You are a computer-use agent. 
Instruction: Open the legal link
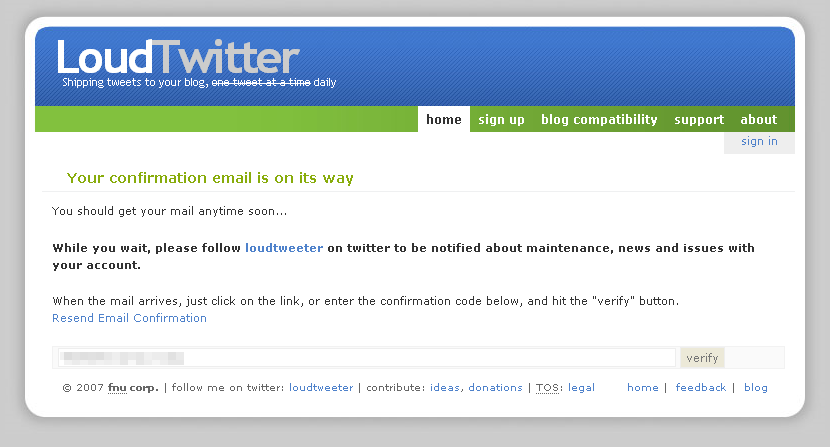point(581,388)
